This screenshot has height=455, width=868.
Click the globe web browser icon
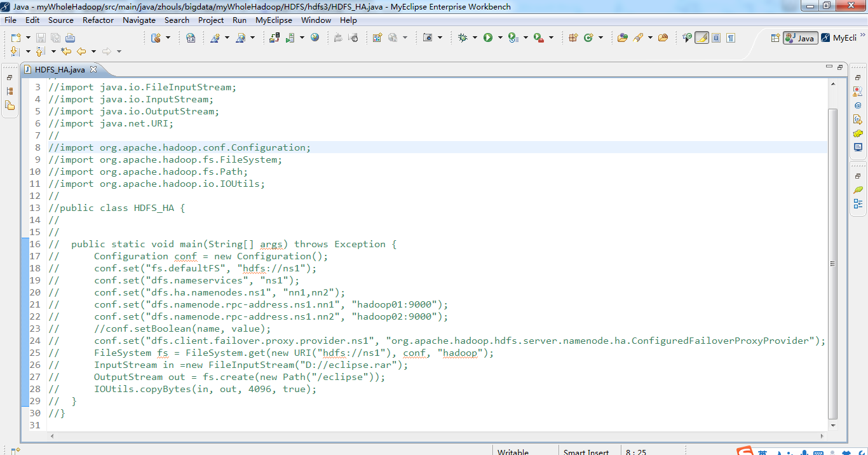tap(315, 37)
